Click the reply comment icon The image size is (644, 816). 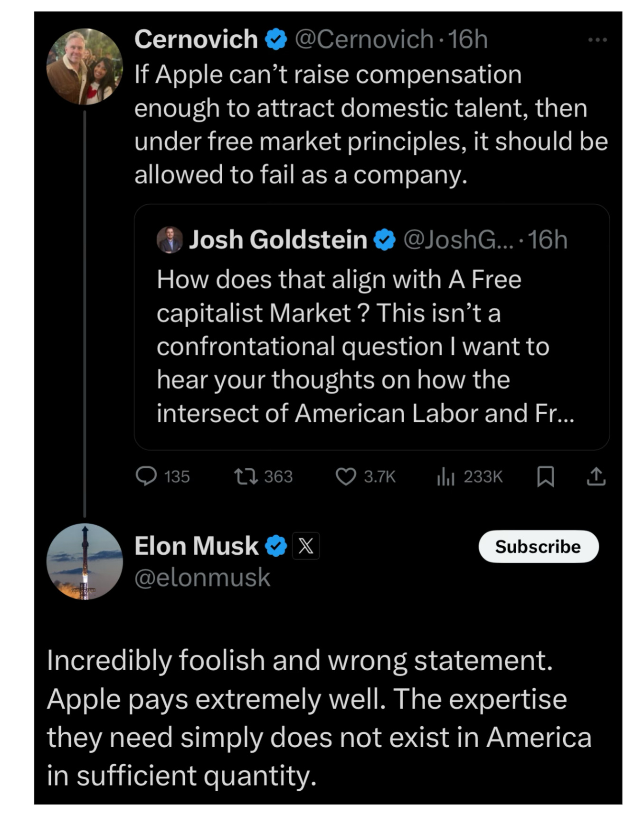tap(146, 476)
